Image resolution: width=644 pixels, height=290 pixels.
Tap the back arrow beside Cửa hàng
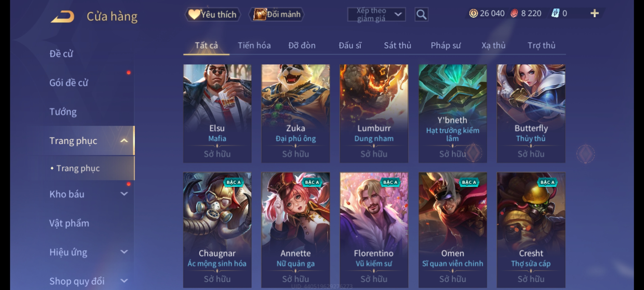click(x=62, y=17)
